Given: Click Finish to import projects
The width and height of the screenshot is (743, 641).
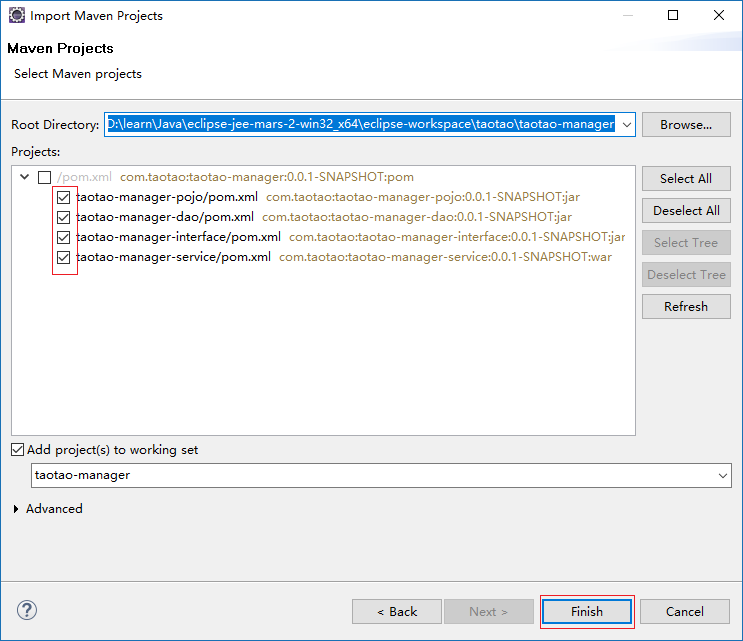Looking at the screenshot, I should [x=587, y=611].
